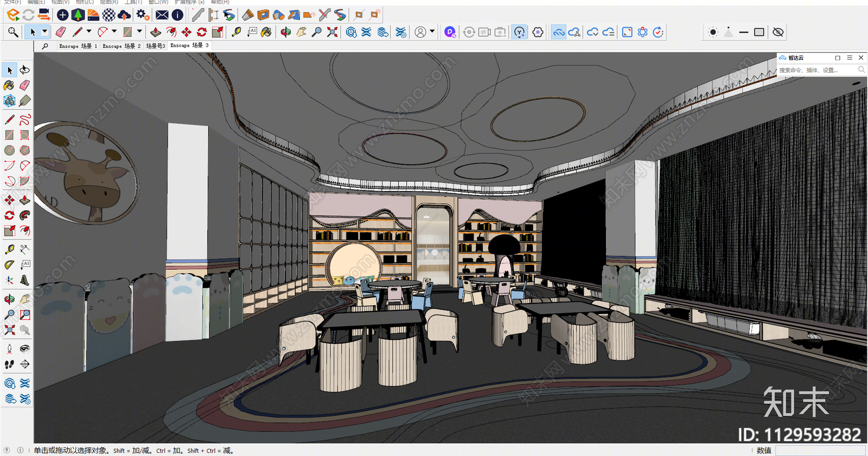Toggle the linear light dash icon
The image size is (868, 456).
pos(744,32)
